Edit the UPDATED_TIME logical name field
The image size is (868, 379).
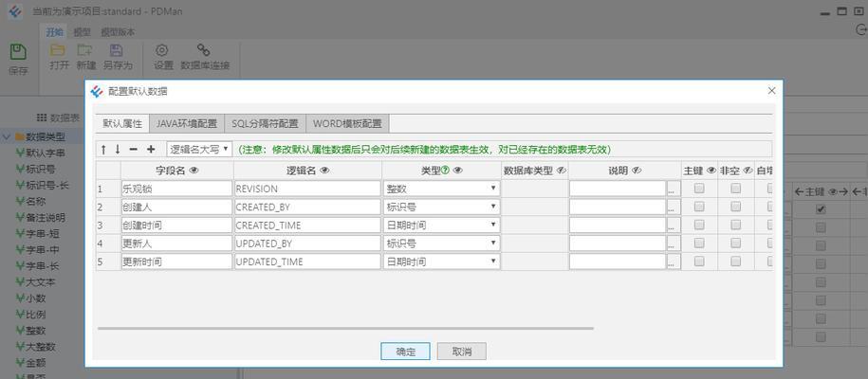307,262
